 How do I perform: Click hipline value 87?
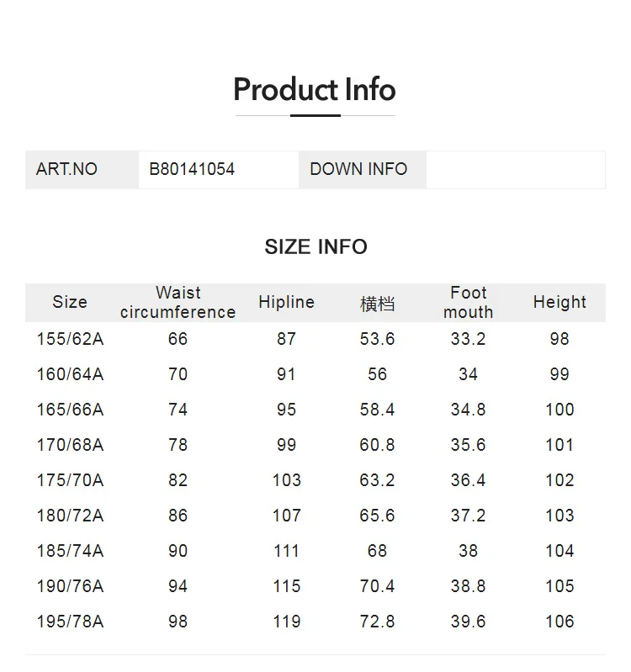pos(286,339)
